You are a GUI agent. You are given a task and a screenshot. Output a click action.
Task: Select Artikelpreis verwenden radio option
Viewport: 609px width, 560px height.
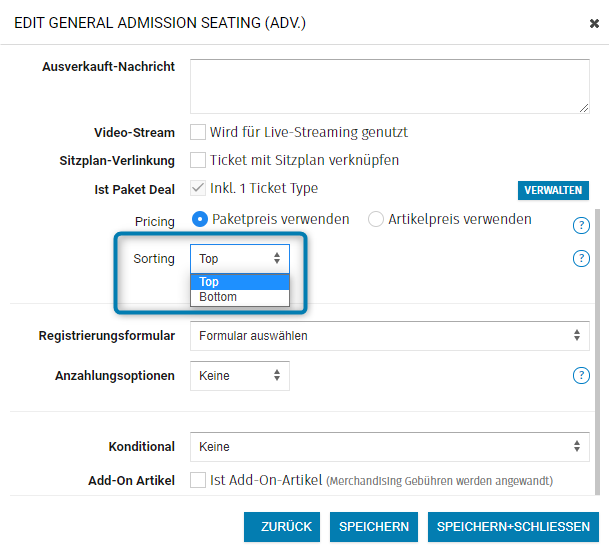click(376, 219)
